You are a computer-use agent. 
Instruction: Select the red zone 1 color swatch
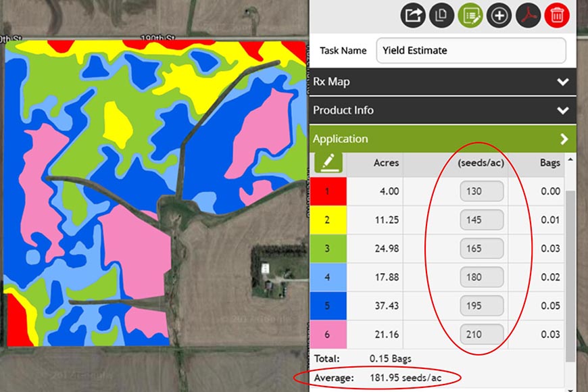click(327, 191)
